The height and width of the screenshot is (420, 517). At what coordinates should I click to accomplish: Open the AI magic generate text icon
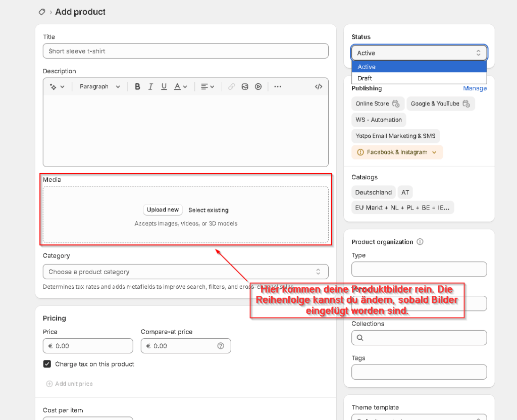tap(53, 87)
